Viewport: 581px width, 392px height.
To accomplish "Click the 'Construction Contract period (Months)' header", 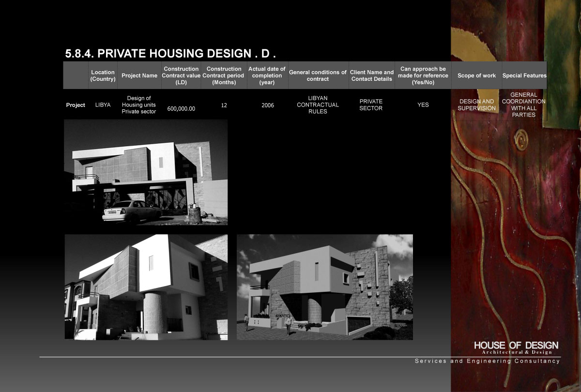I will coord(224,75).
